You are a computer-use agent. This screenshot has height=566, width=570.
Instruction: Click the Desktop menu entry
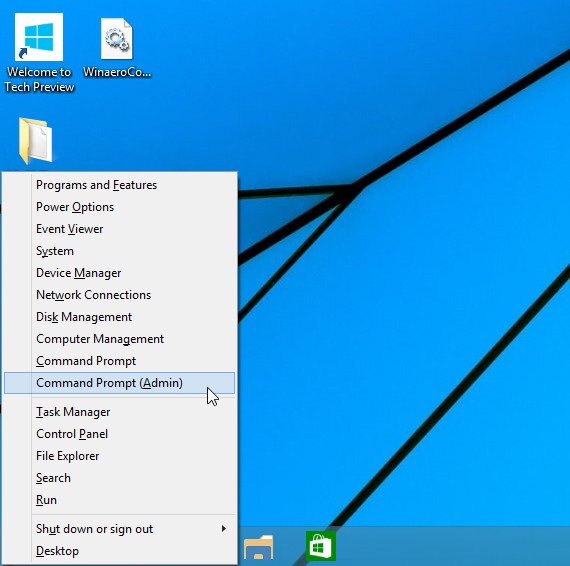[119, 551]
